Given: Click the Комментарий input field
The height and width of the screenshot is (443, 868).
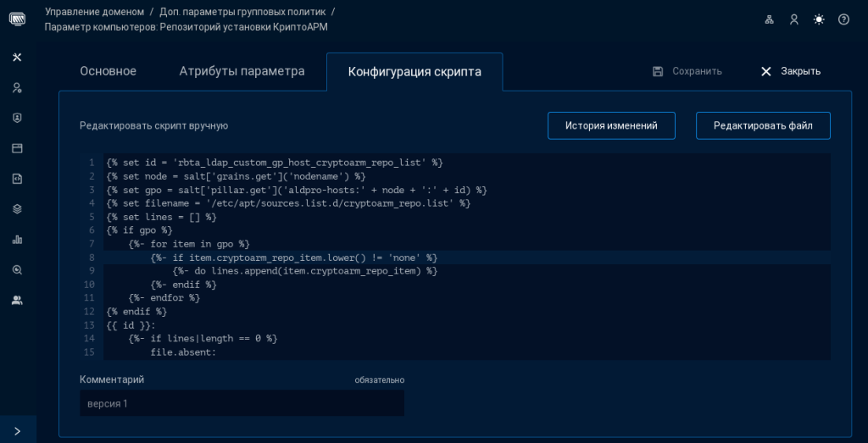Looking at the screenshot, I should (242, 403).
